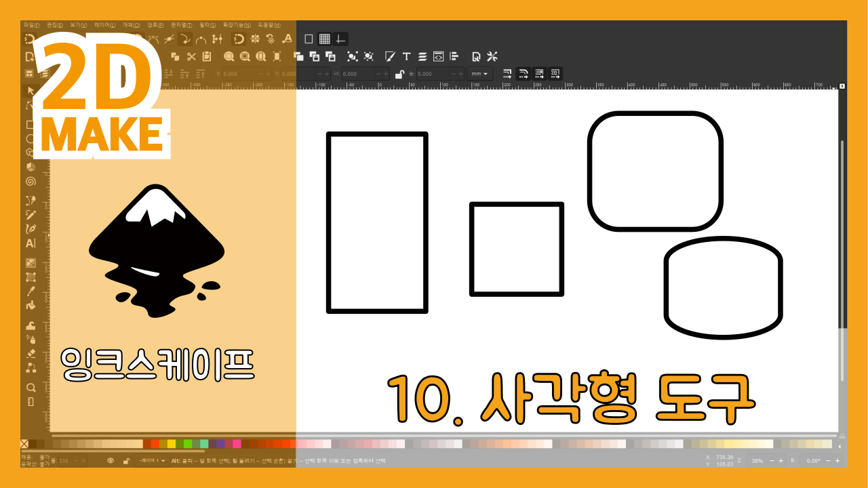This screenshot has height=488, width=868.
Task: Select the Measure tool
Action: (x=30, y=403)
